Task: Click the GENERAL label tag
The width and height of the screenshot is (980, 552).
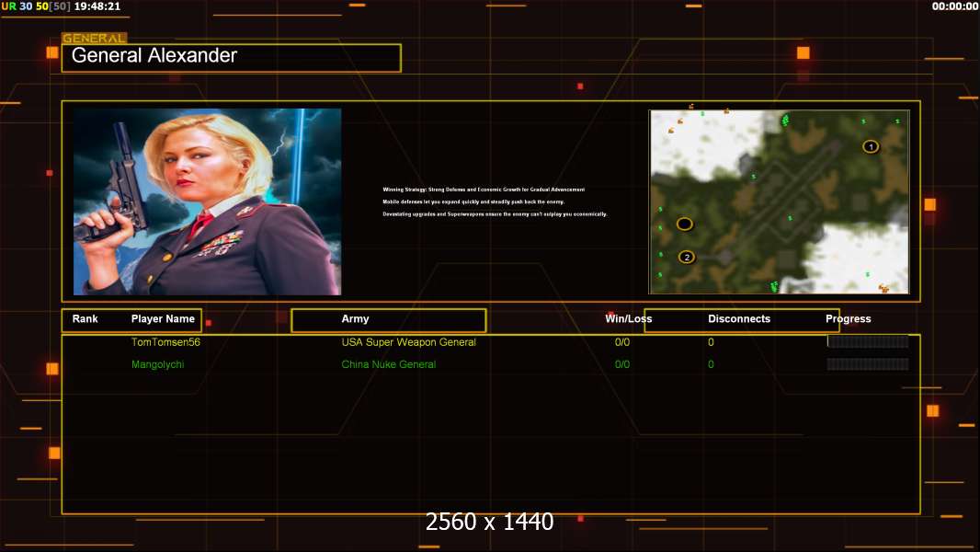Action: [x=95, y=38]
